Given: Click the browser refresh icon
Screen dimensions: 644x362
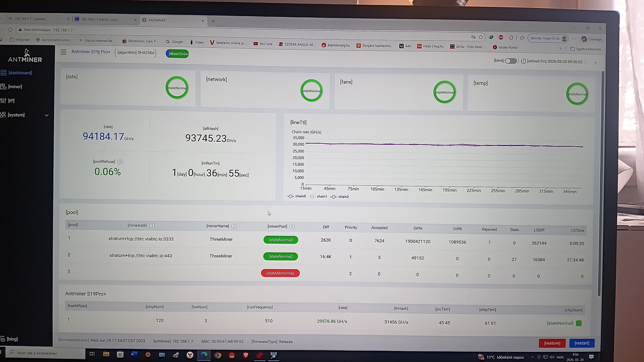Looking at the screenshot, I should (x=10, y=30).
